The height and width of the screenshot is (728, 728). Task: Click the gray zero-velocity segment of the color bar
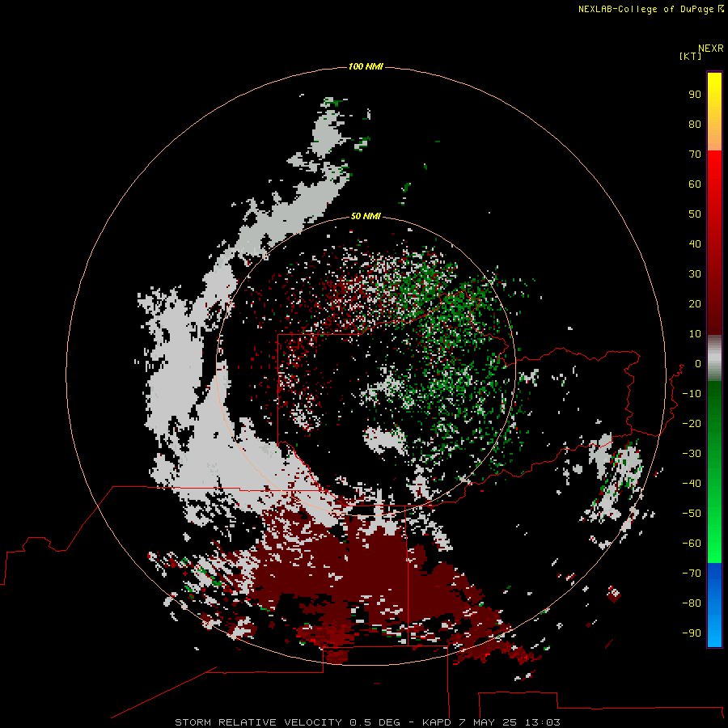pos(714,358)
